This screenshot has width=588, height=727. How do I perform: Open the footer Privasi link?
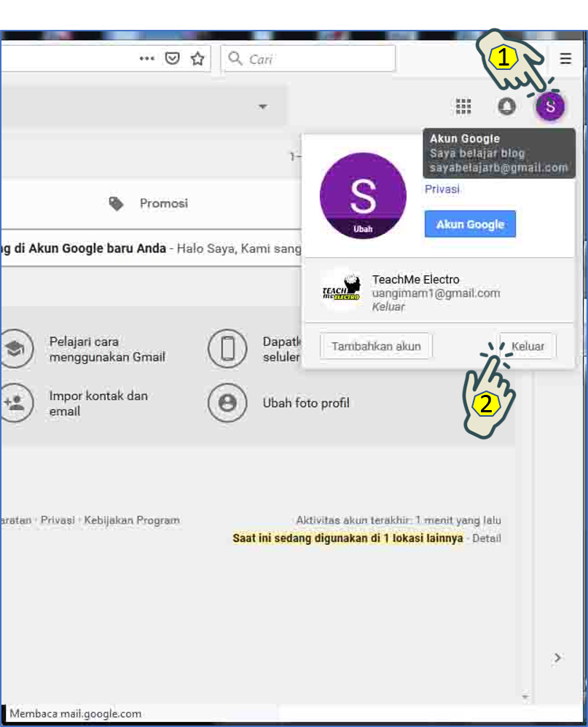(58, 520)
